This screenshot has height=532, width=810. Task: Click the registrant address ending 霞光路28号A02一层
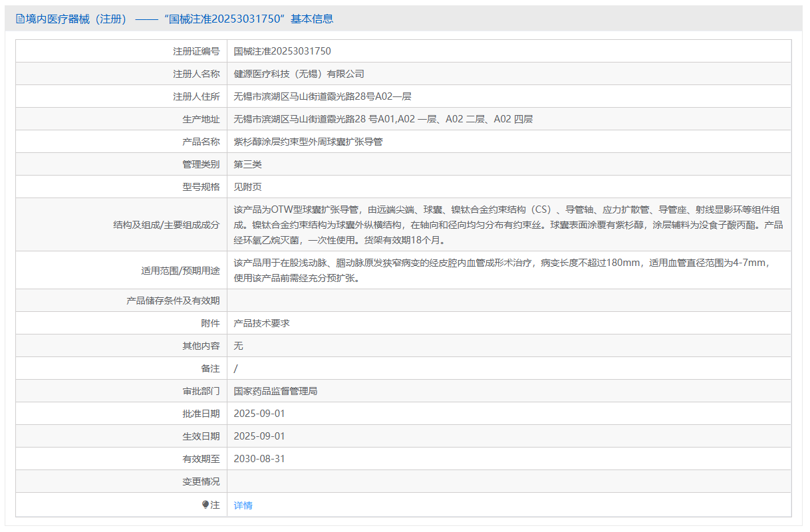pyautogui.click(x=323, y=96)
